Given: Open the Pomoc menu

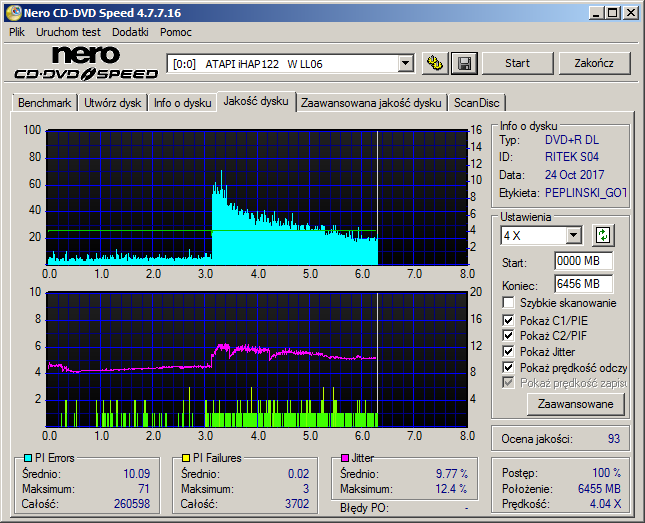Looking at the screenshot, I should point(176,32).
